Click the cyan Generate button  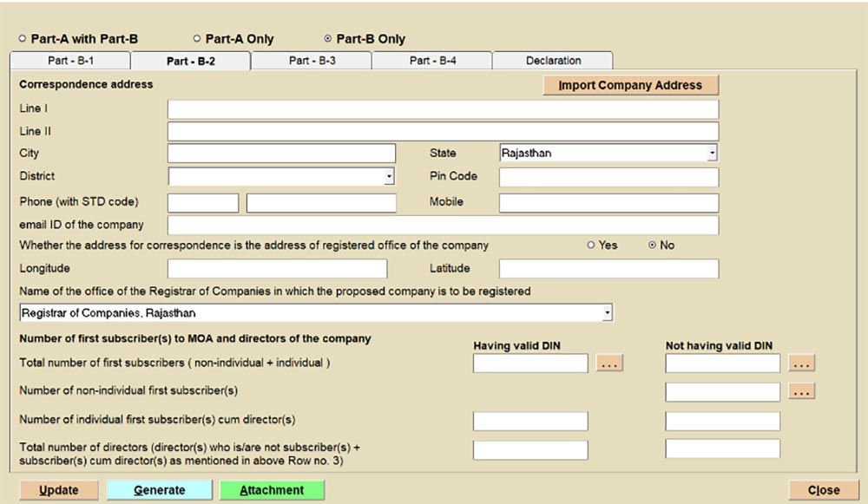(159, 490)
